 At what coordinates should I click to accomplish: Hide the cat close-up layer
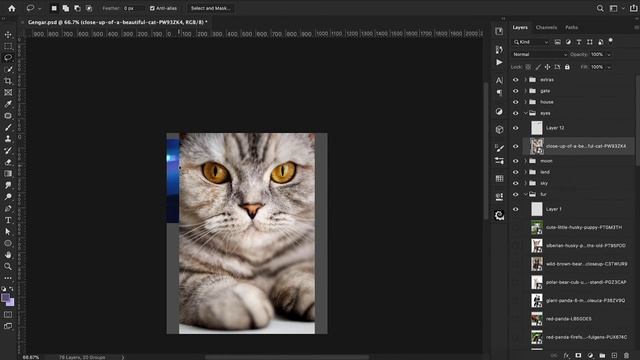coord(516,146)
